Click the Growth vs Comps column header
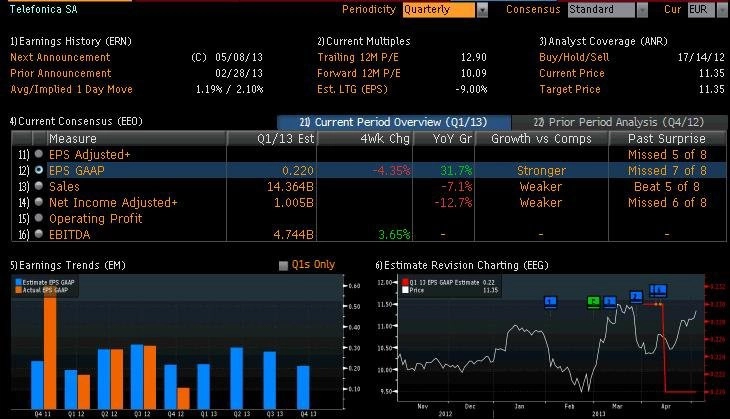The width and height of the screenshot is (730, 419). click(x=541, y=139)
